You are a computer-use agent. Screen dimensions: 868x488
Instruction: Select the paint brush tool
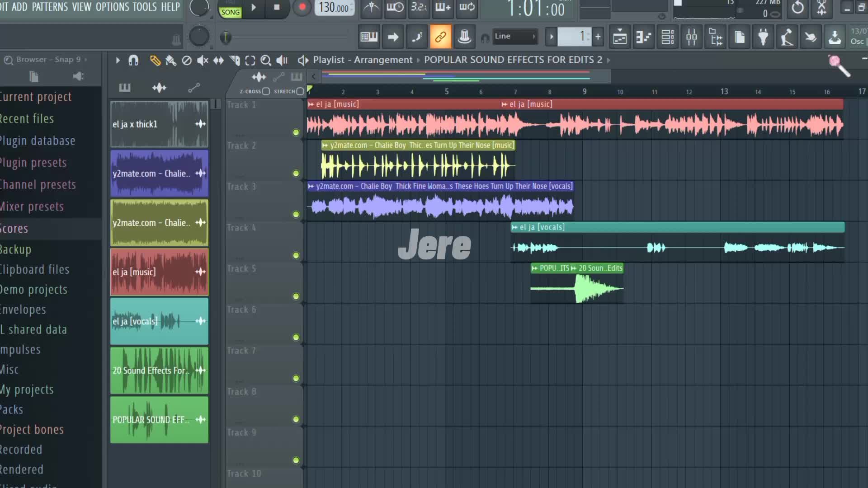click(170, 60)
